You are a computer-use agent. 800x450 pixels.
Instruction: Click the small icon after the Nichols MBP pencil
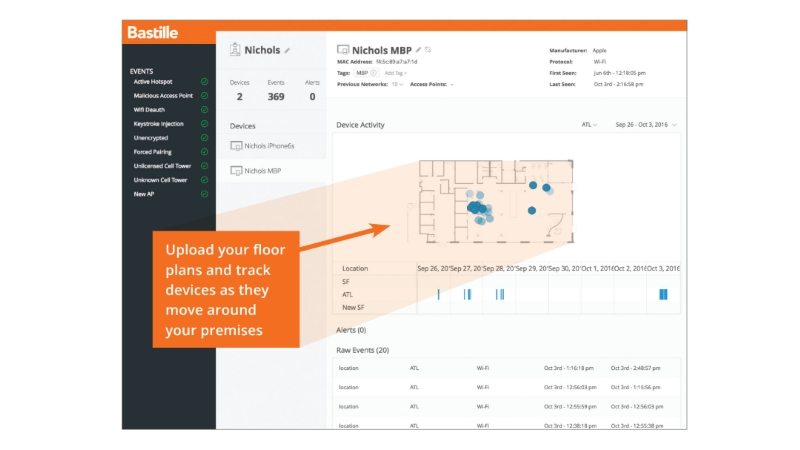[428, 49]
